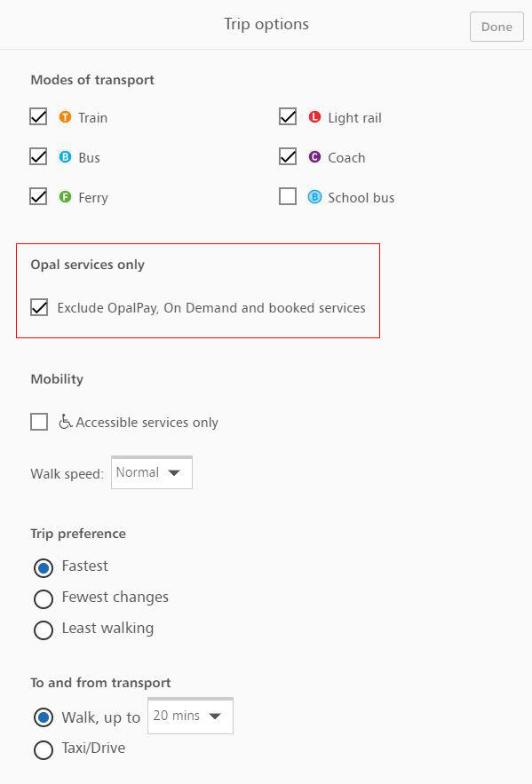Image resolution: width=532 pixels, height=784 pixels.
Task: Click the red Light rail icon
Action: click(314, 117)
